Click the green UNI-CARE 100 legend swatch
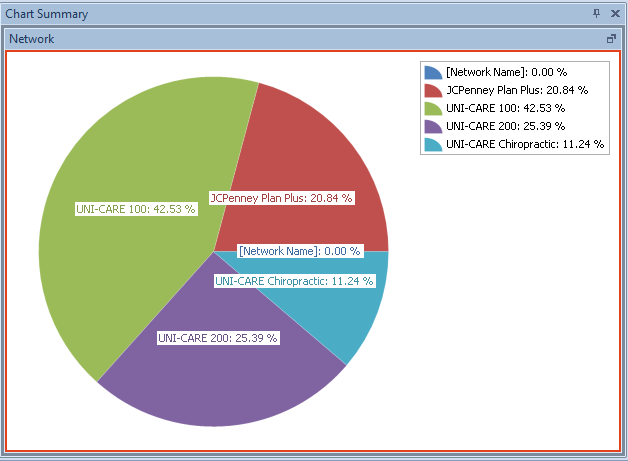Screen dimensions: 628x461 click(433, 109)
